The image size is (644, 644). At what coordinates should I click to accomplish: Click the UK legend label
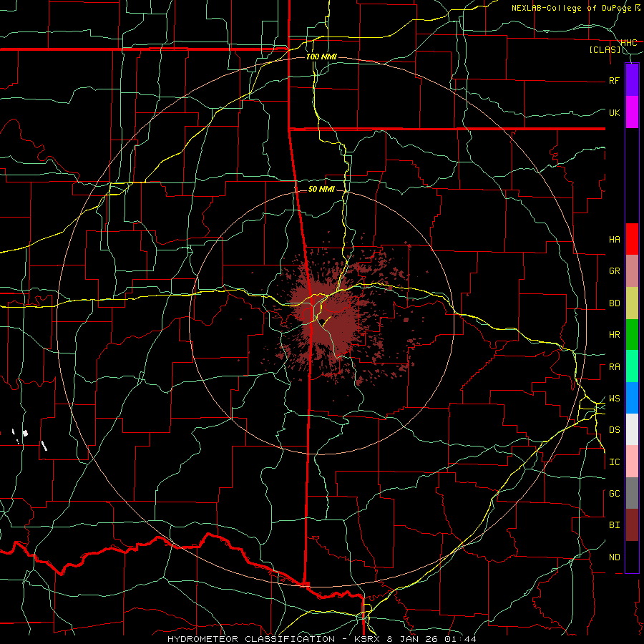614,113
